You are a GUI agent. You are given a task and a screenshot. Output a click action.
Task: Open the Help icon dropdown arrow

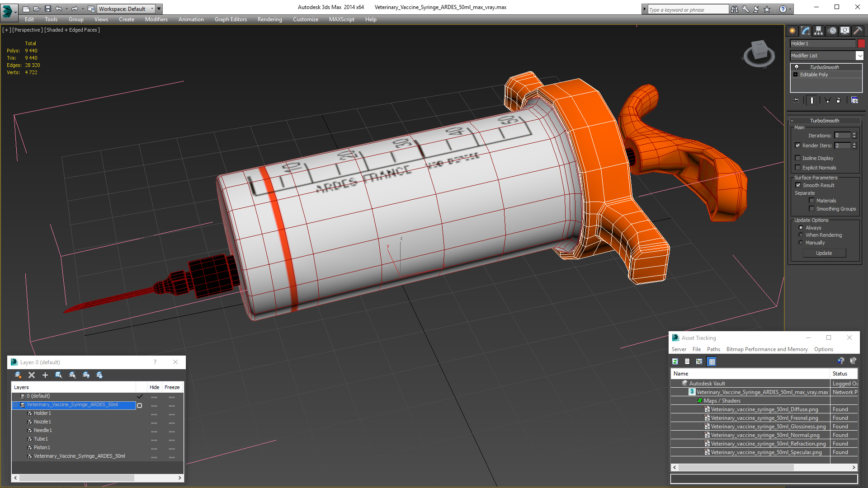790,9
